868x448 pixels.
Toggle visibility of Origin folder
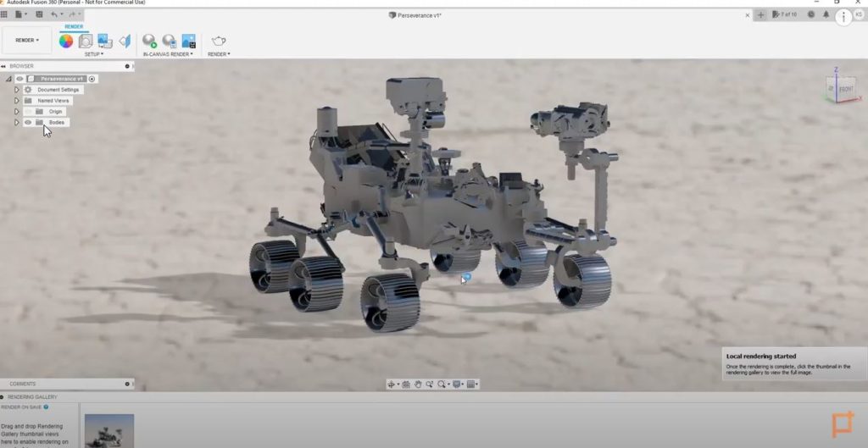(28, 112)
